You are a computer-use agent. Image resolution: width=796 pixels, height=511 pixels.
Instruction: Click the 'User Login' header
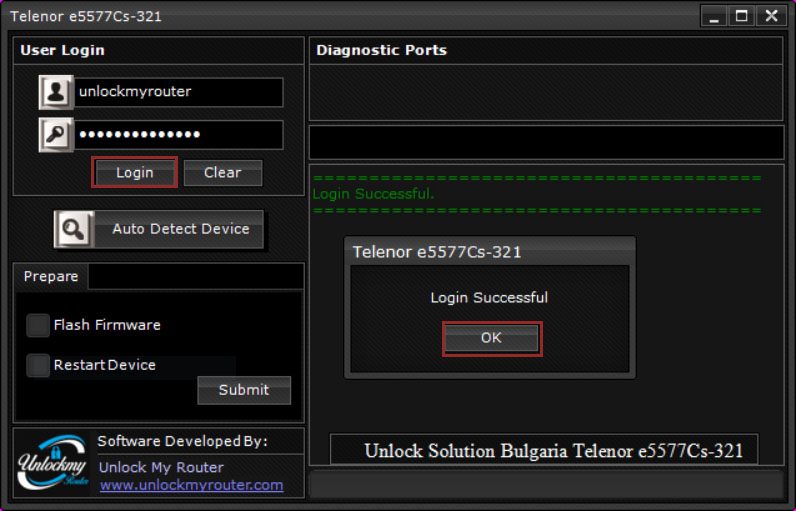[x=62, y=50]
